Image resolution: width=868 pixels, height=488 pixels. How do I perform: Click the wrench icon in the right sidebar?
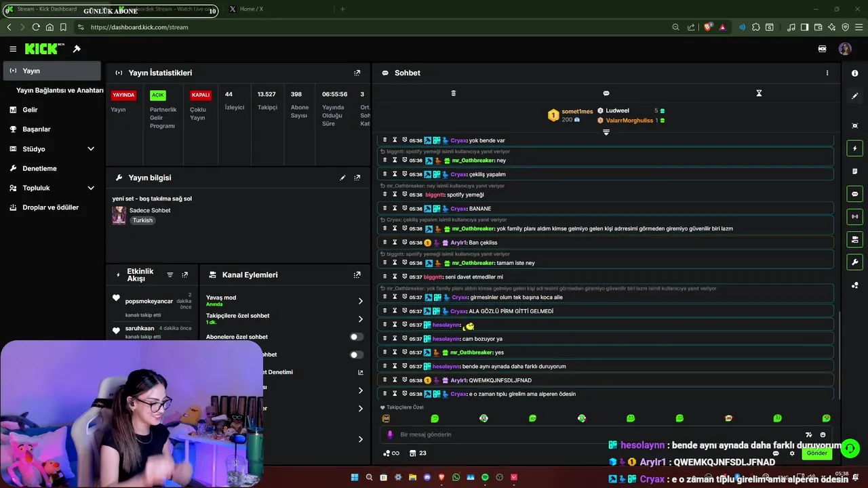click(x=854, y=262)
